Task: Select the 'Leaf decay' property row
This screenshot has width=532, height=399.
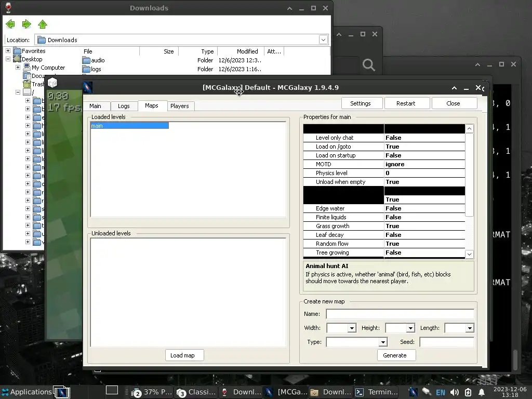Action: [x=384, y=235]
